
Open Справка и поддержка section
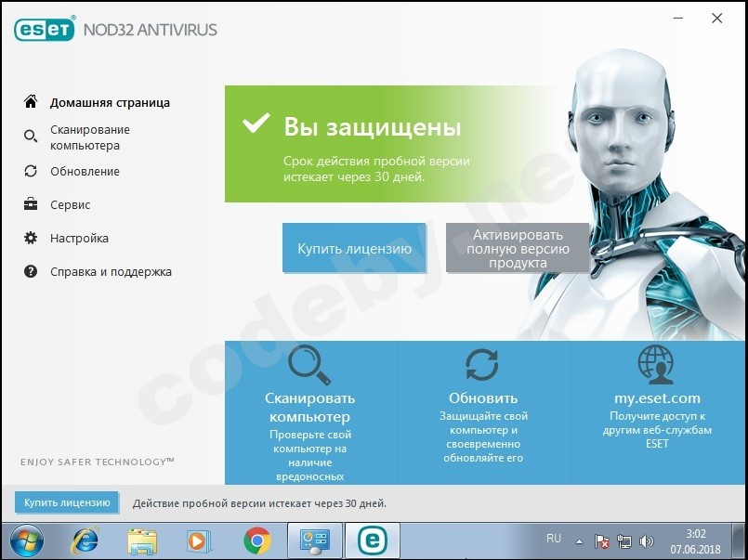point(111,272)
